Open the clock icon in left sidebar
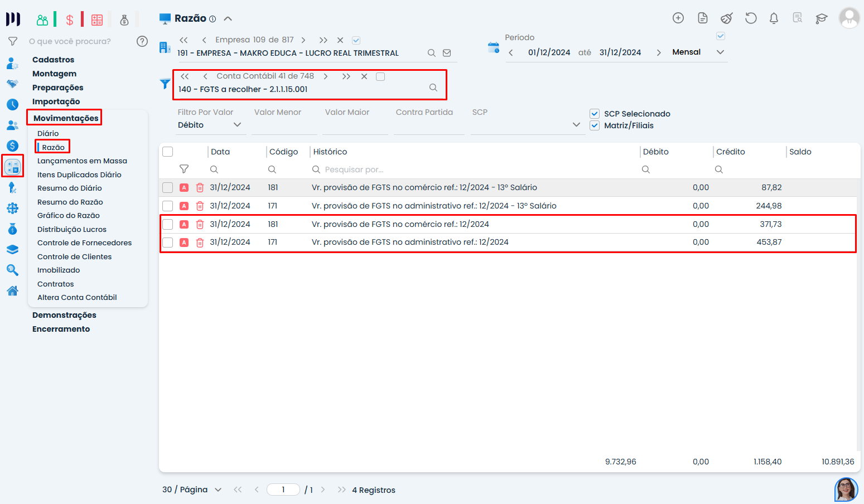The height and width of the screenshot is (504, 864). (x=12, y=104)
